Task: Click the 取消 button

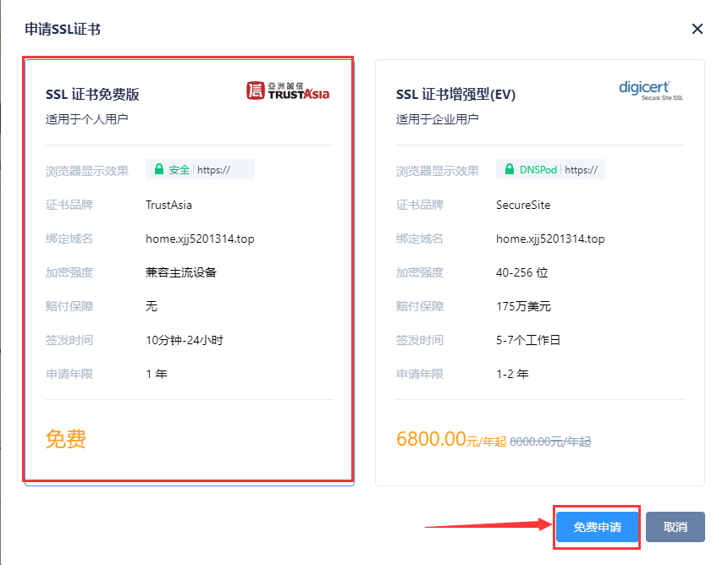Action: click(x=675, y=526)
